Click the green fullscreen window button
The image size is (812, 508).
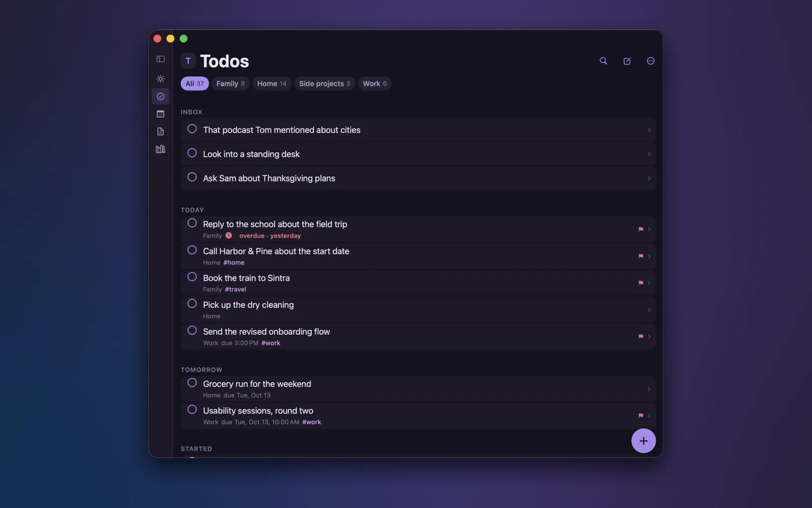pyautogui.click(x=184, y=39)
